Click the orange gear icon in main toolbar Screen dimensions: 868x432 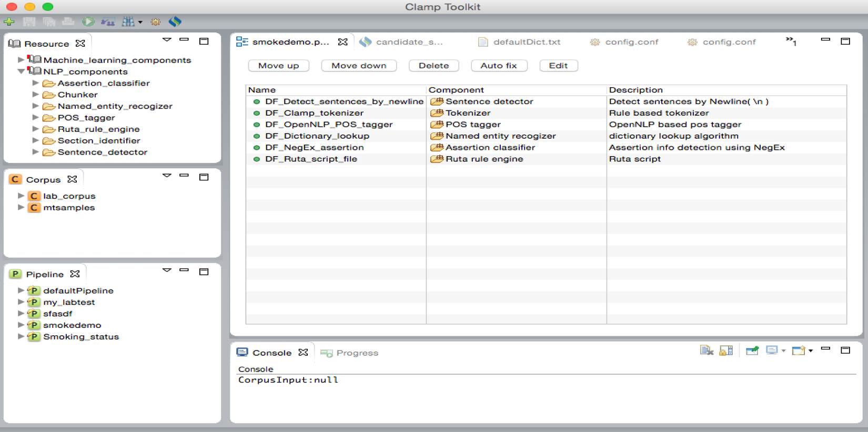click(x=155, y=22)
